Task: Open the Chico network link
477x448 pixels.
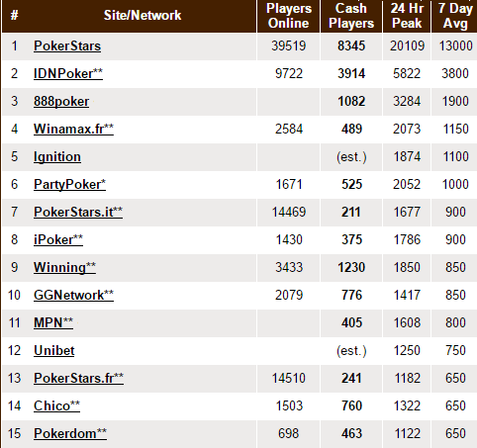Action: click(56, 405)
